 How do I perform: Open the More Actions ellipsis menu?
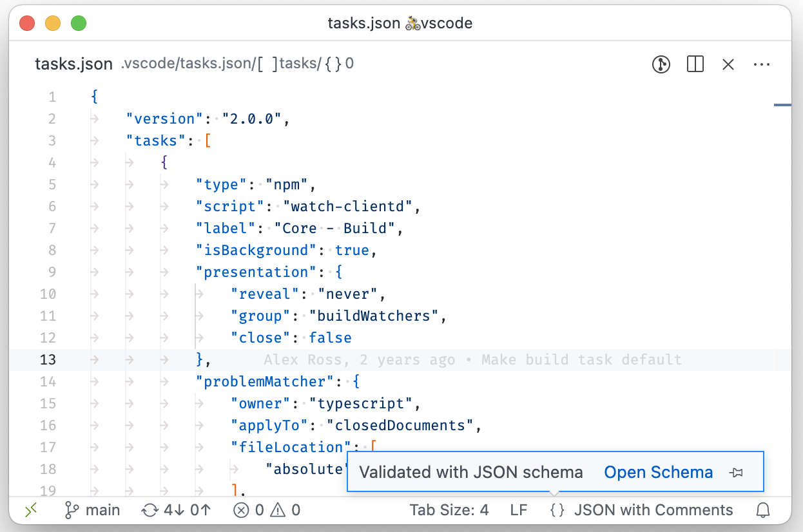click(762, 64)
